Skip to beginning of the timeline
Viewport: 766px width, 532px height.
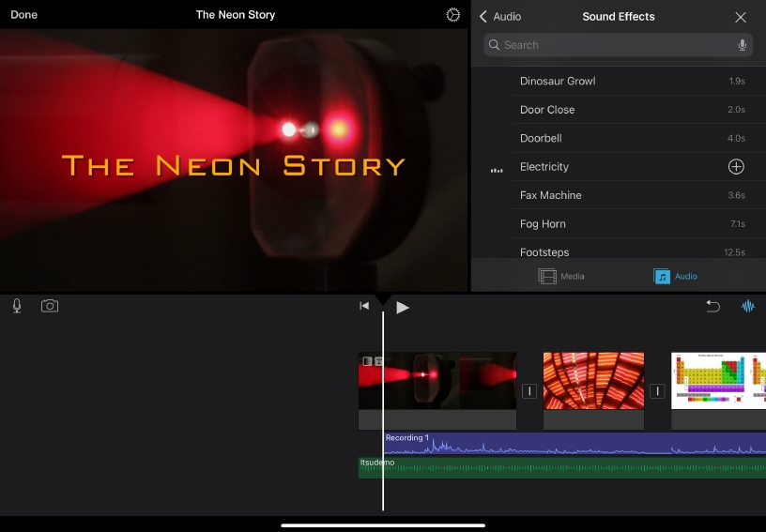coord(364,306)
